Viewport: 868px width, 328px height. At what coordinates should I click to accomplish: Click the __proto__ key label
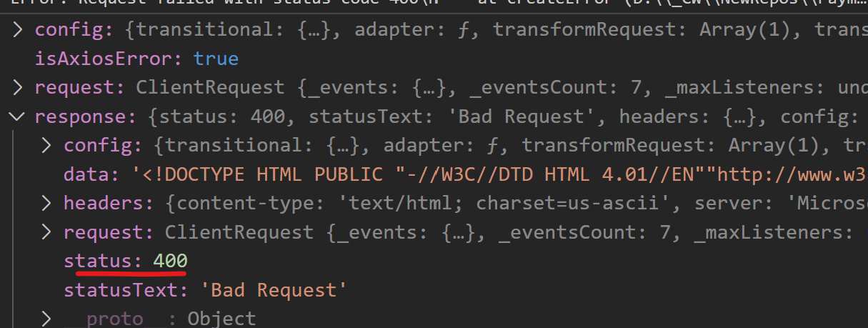[115, 319]
